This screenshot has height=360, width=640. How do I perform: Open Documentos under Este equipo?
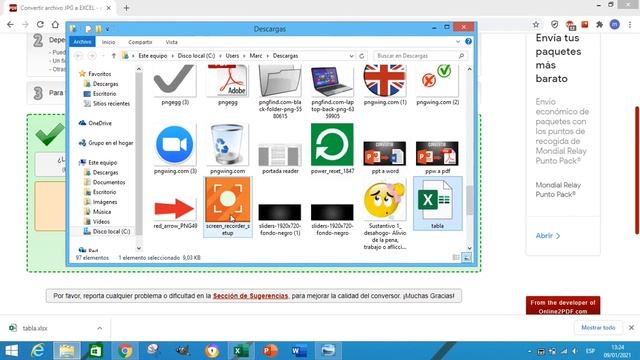(109, 182)
